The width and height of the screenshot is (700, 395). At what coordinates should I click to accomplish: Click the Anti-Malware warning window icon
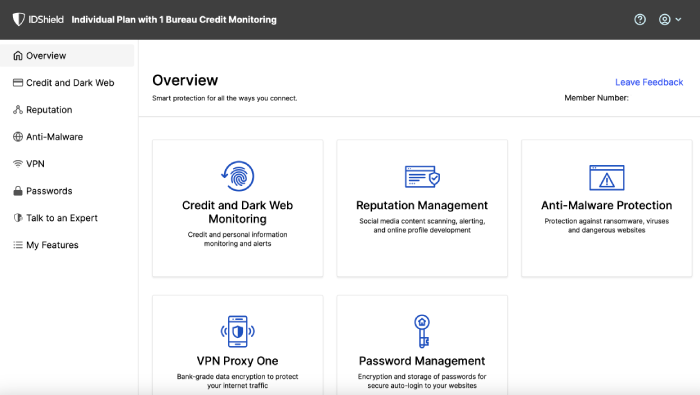[607, 177]
